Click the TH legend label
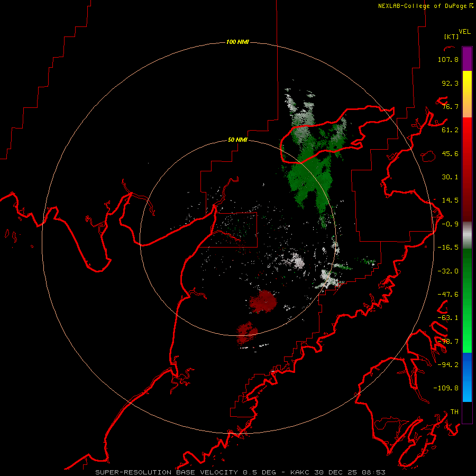Screen dimensions: 476x476 (454, 412)
